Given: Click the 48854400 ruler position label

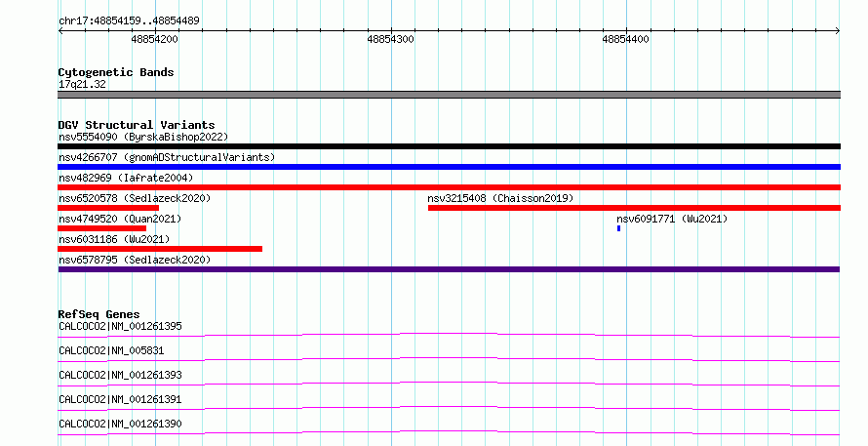Looking at the screenshot, I should coord(625,39).
